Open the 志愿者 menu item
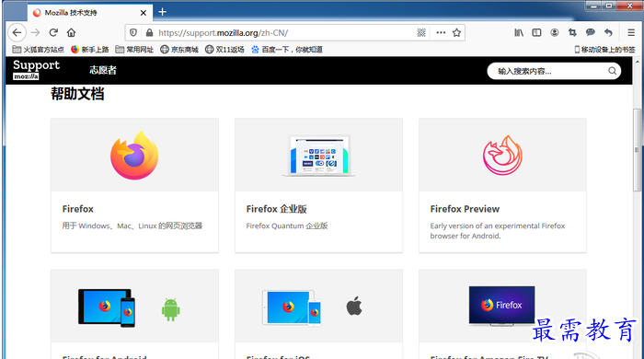 coord(103,70)
